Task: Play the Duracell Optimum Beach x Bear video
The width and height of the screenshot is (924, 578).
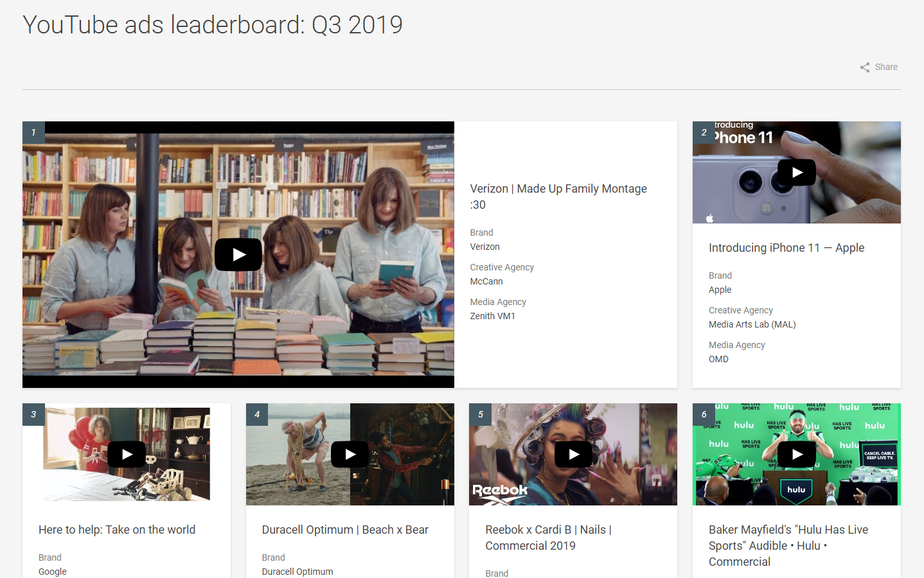Action: click(x=350, y=454)
